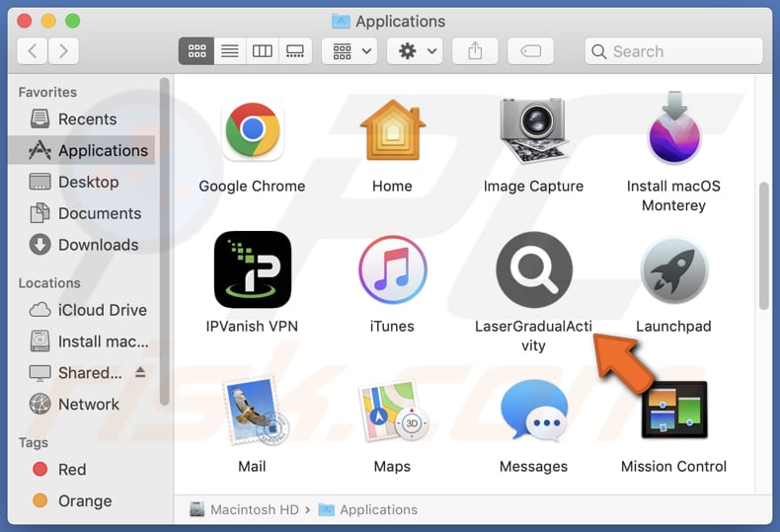Click the sidebar scrollbar
This screenshot has height=532, width=780.
165,242
